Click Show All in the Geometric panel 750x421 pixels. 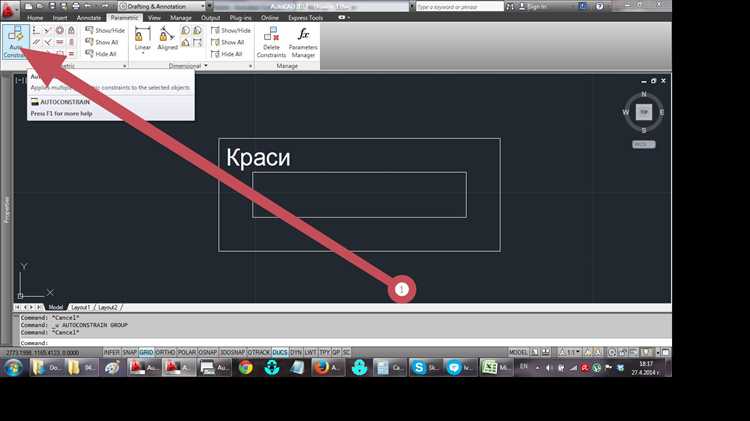tap(102, 42)
